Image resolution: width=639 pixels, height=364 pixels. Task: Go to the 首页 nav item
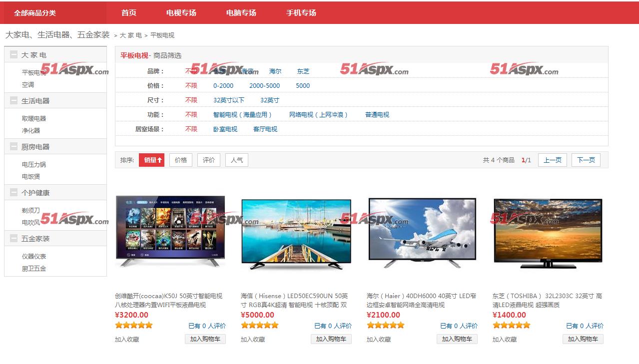coord(129,13)
